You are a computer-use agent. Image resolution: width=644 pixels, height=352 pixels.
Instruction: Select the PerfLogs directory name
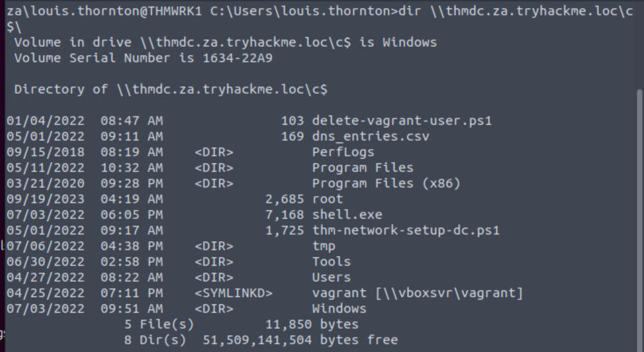343,152
